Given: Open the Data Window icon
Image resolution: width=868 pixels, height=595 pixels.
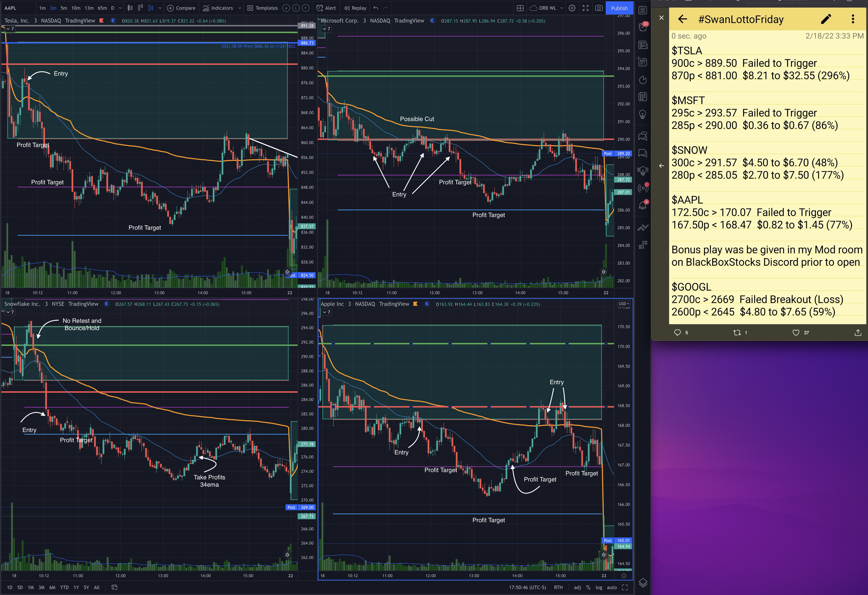Looking at the screenshot, I should tap(642, 62).
